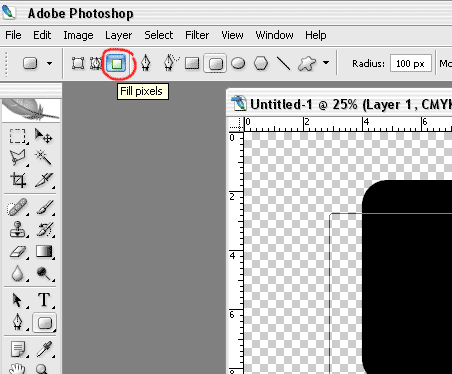Image resolution: width=452 pixels, height=374 pixels.
Task: Select the Paths mode button
Action: [x=96, y=63]
